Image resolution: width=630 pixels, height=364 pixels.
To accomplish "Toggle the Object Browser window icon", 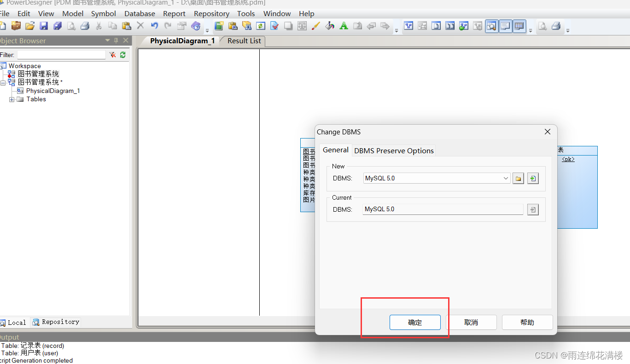I will point(492,26).
